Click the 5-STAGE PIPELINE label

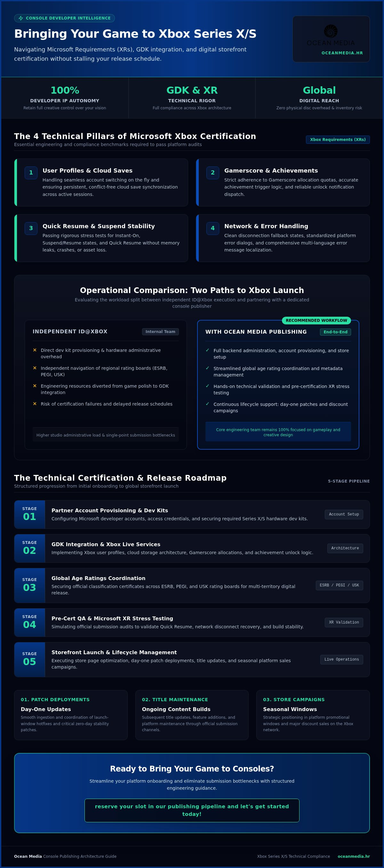pyautogui.click(x=348, y=481)
